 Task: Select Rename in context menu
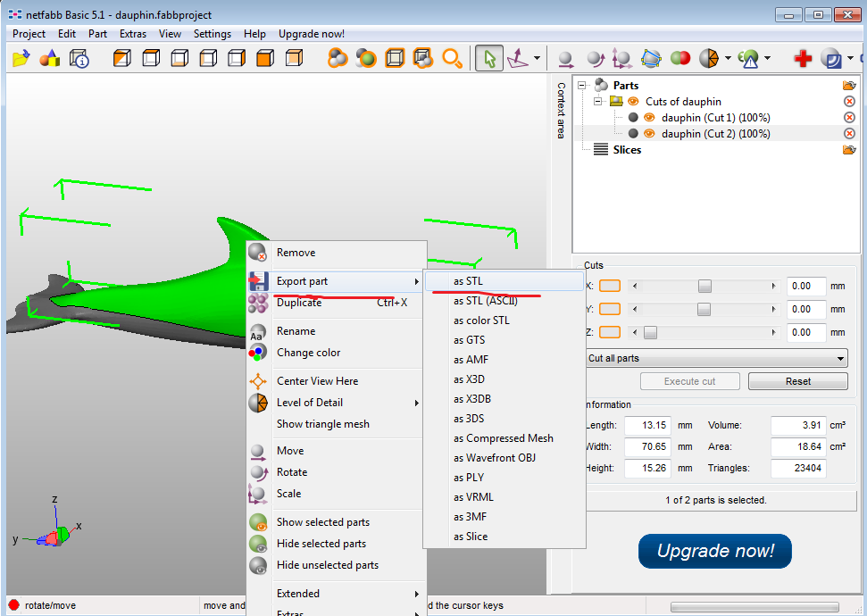click(x=296, y=331)
